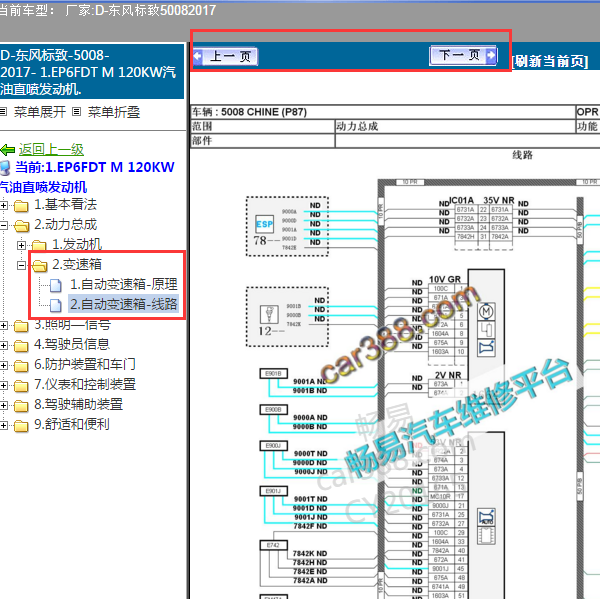Collapse the 2.动力总成 tree node
The image size is (600, 599).
tap(3, 225)
